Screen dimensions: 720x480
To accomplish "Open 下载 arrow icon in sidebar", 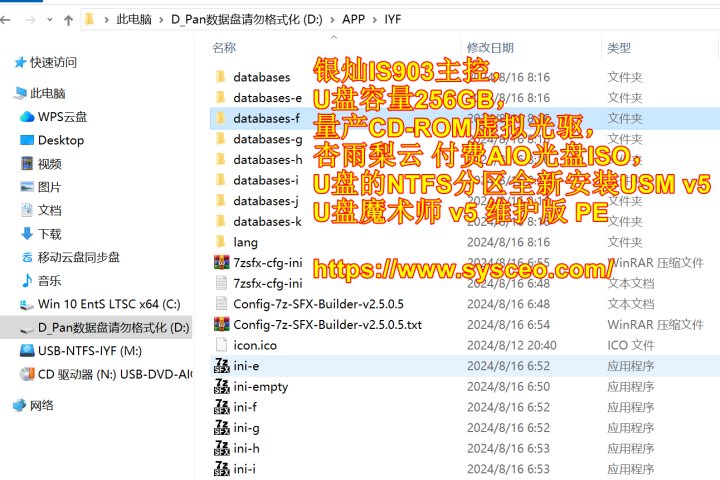I will (x=27, y=233).
